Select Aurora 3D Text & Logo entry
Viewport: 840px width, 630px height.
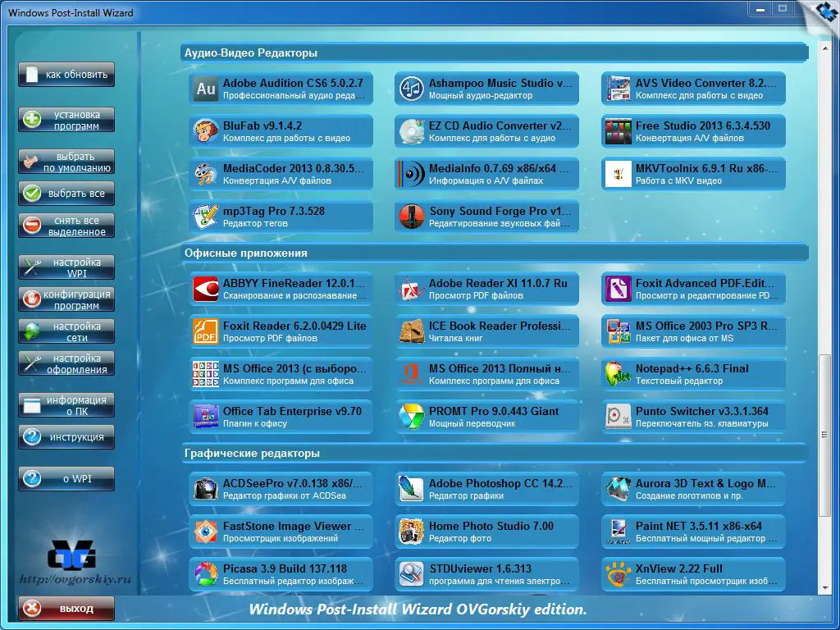coord(693,489)
